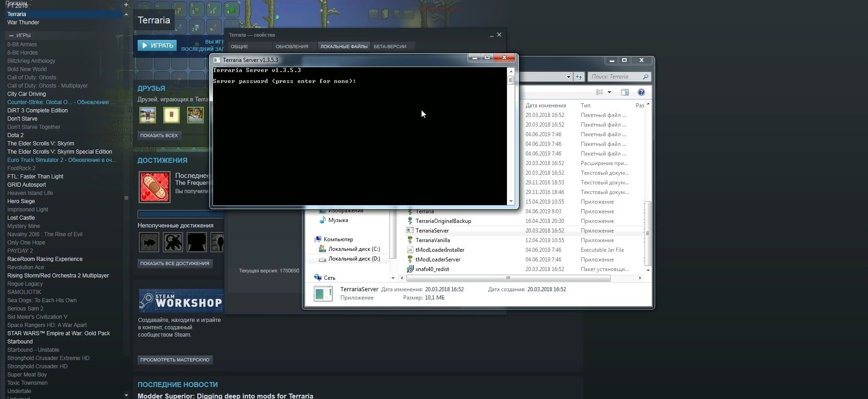
Task: Select Starbound in the game library
Action: point(20,342)
